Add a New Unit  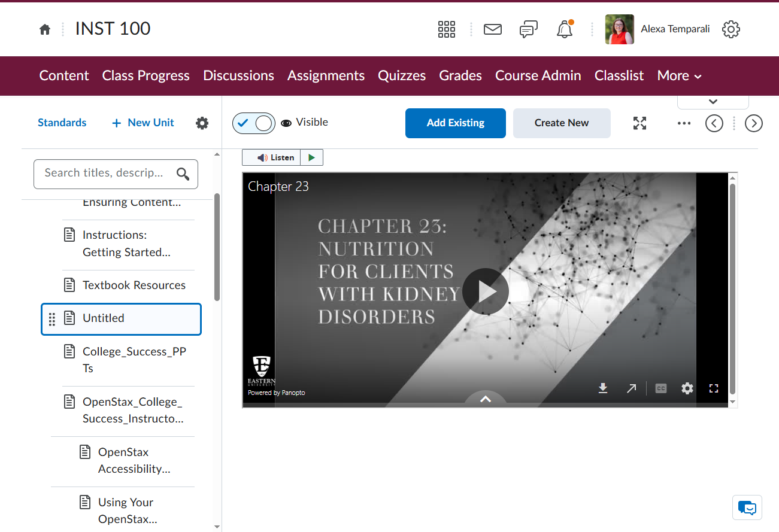coord(143,123)
